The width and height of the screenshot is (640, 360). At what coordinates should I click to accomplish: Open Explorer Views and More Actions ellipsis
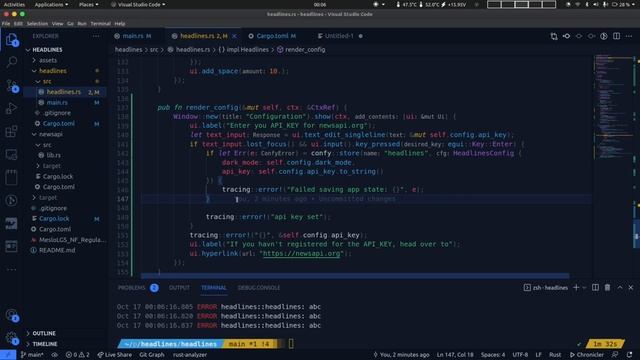[96, 36]
